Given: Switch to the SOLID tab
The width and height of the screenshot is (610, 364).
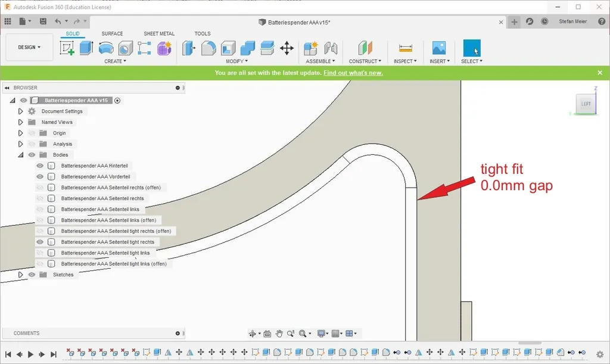Looking at the screenshot, I should coord(72,34).
